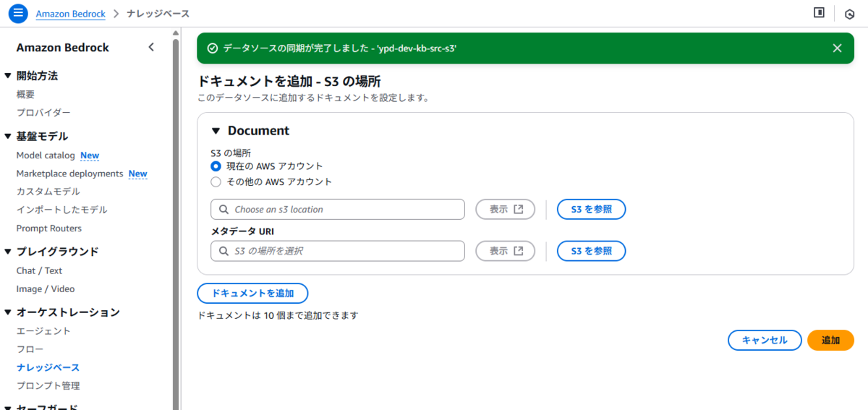Select 現在の AWS アカウント radio button
This screenshot has height=410, width=868.
click(x=216, y=166)
